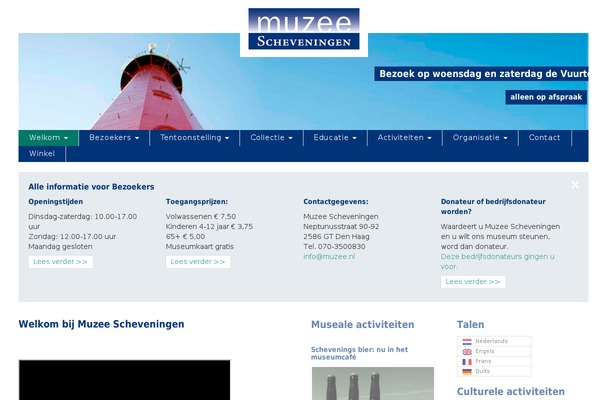600x400 pixels.
Task: Select the German flag icon
Action: pyautogui.click(x=466, y=371)
